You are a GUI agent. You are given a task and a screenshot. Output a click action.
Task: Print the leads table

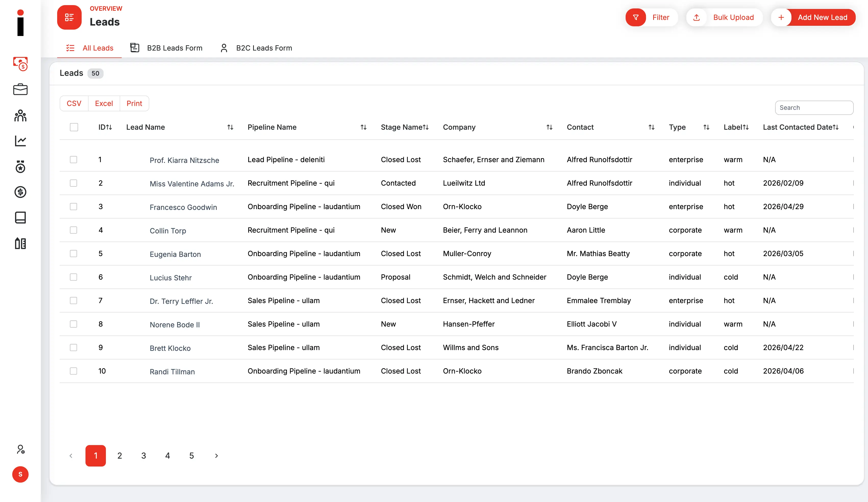pyautogui.click(x=134, y=103)
